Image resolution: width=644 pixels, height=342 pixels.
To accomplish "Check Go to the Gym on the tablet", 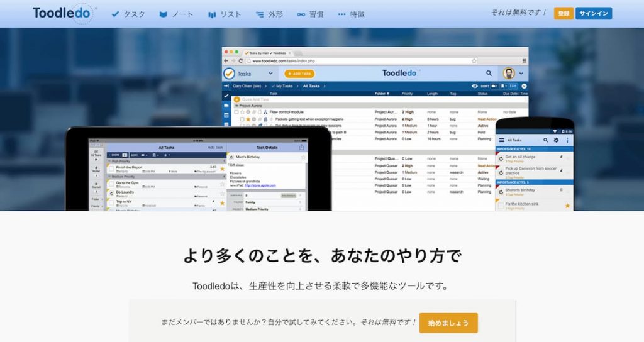I will pos(111,184).
